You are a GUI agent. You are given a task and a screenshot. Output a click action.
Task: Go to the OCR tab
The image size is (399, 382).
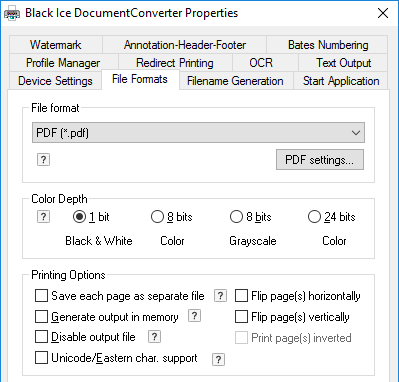[x=261, y=63]
